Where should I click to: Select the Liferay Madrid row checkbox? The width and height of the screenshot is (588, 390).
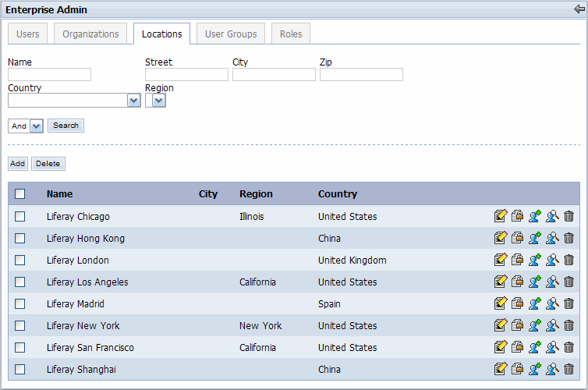click(20, 303)
